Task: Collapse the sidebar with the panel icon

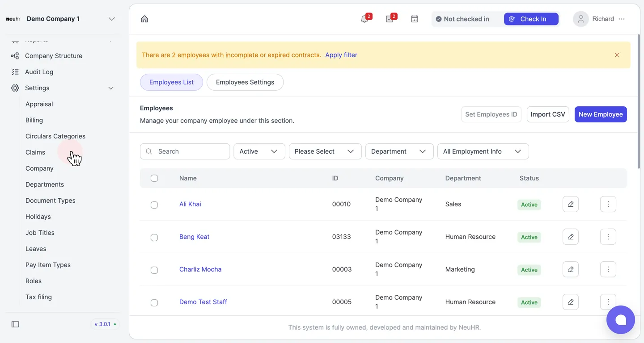Action: click(x=15, y=324)
